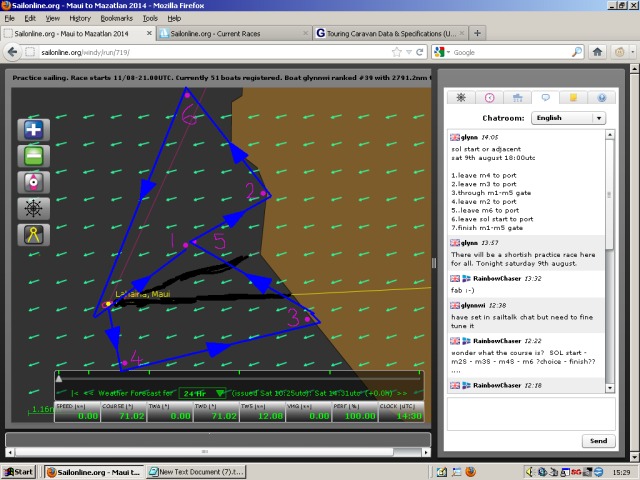
Task: Select the divider ruler measuring tool
Action: 33,235
